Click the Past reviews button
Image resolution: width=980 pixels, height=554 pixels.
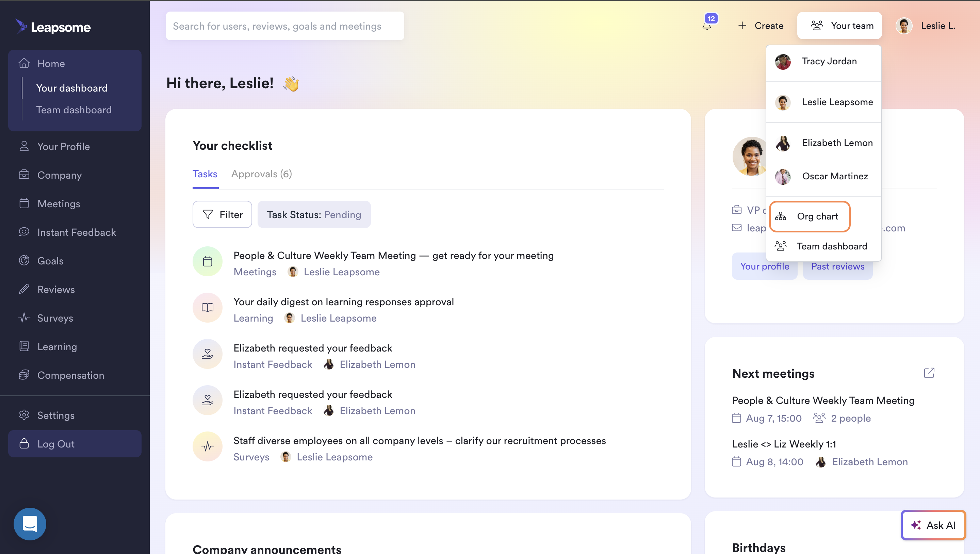[x=837, y=266]
